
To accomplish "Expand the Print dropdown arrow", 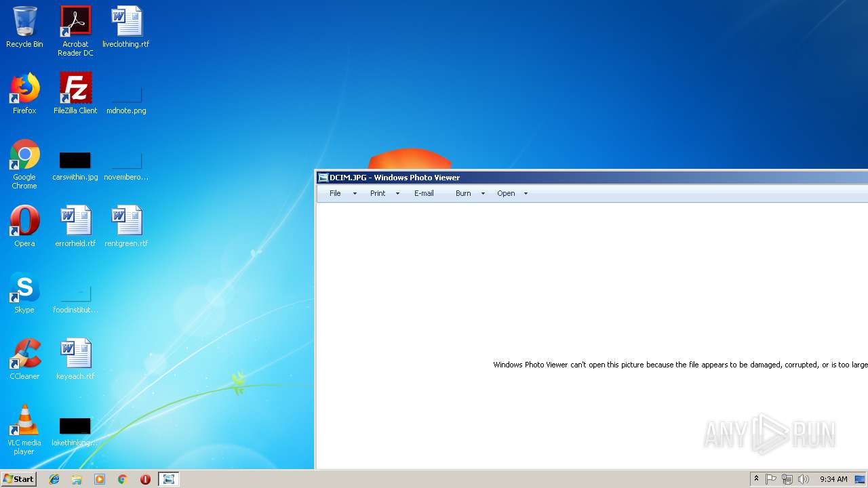I will coord(397,194).
